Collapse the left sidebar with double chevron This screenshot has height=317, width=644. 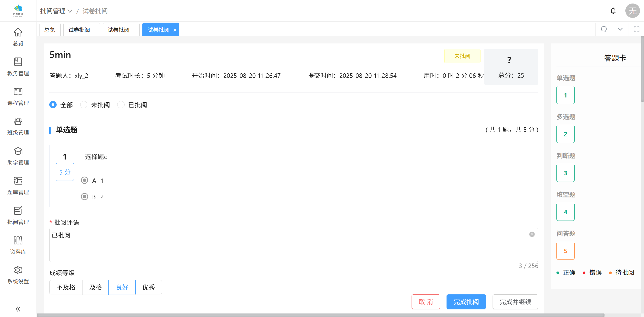[x=18, y=309]
